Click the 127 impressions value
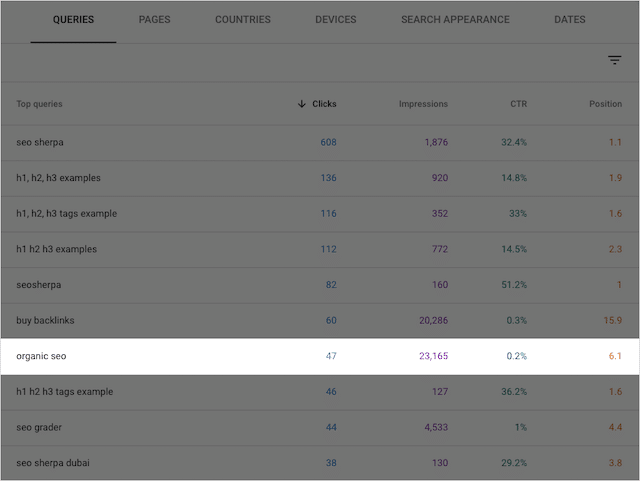 (x=440, y=392)
